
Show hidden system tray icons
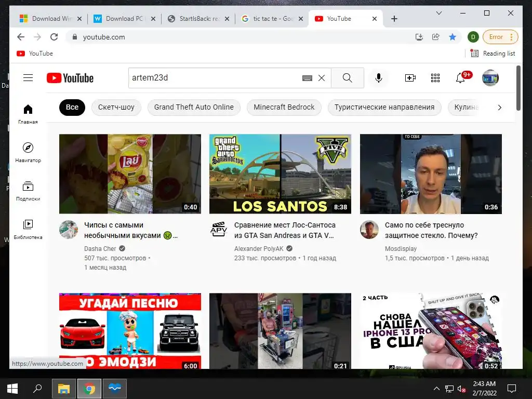tap(436, 389)
